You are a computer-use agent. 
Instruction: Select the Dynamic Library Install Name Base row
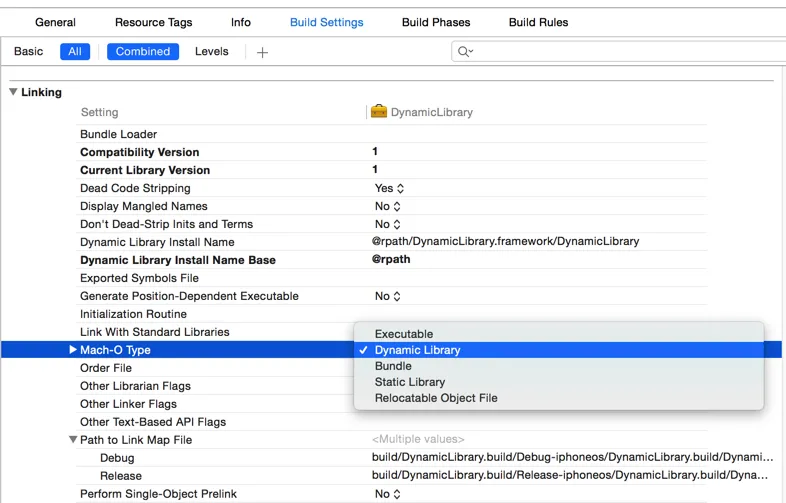(x=391, y=260)
